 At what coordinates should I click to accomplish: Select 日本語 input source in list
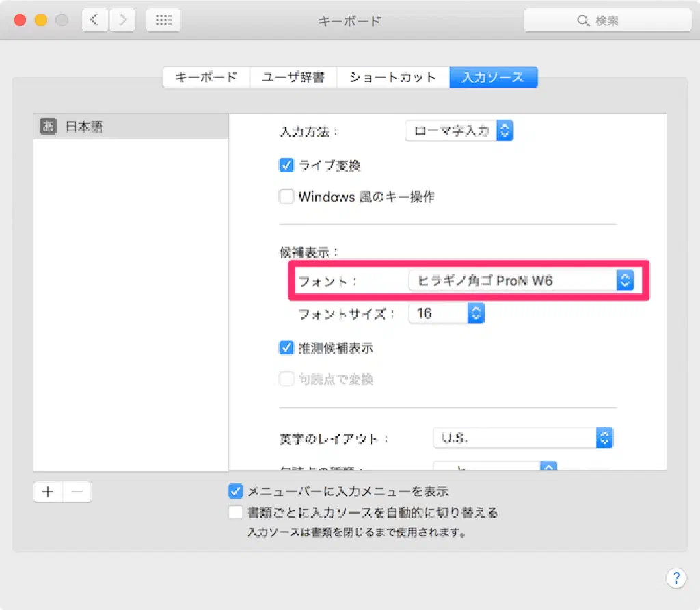coord(130,127)
